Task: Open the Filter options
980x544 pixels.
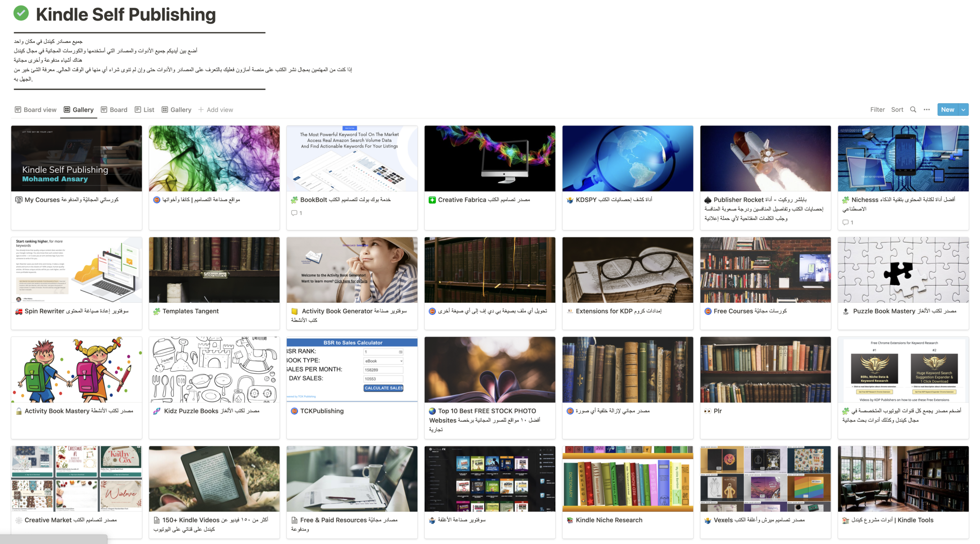Action: tap(877, 110)
